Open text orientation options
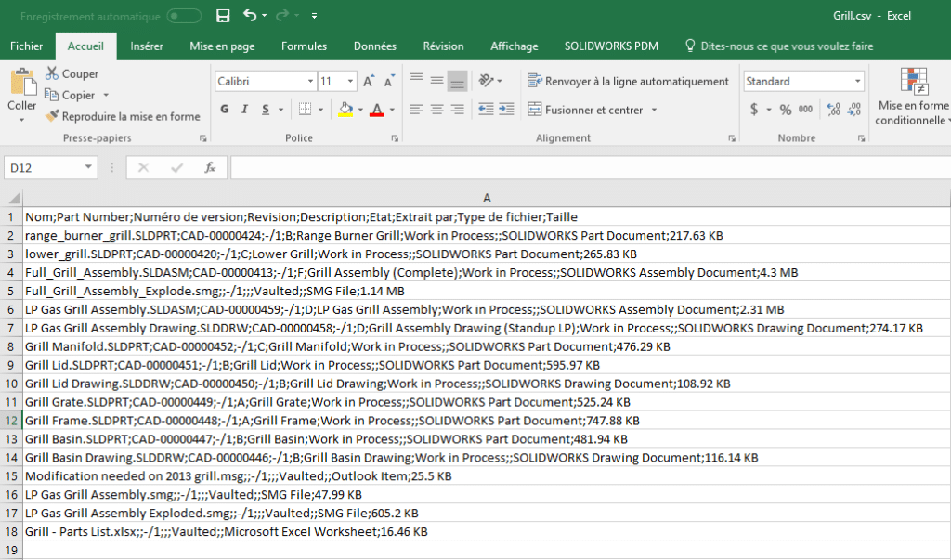The height and width of the screenshot is (560, 951). (x=489, y=80)
